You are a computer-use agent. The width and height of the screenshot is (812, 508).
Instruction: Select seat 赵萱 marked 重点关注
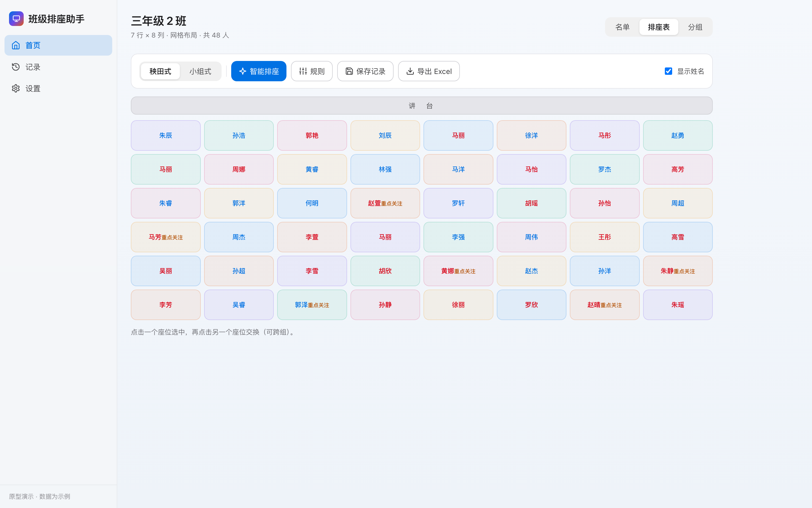[x=385, y=203]
